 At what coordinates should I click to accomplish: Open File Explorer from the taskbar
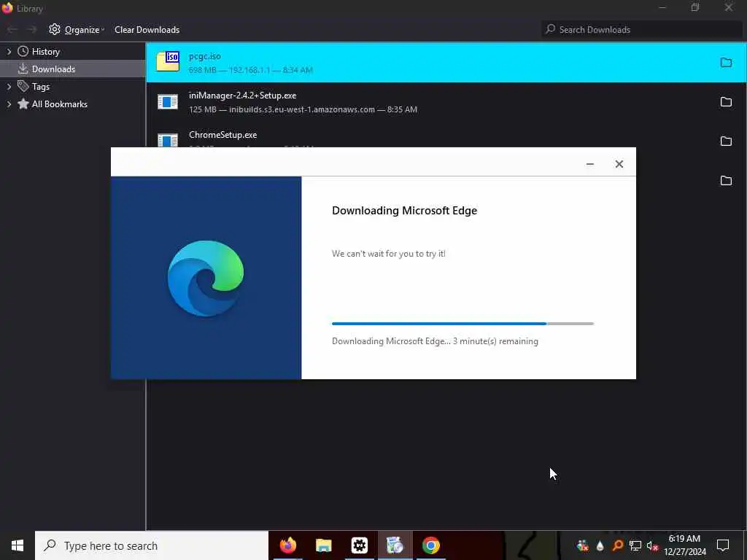[x=323, y=545]
